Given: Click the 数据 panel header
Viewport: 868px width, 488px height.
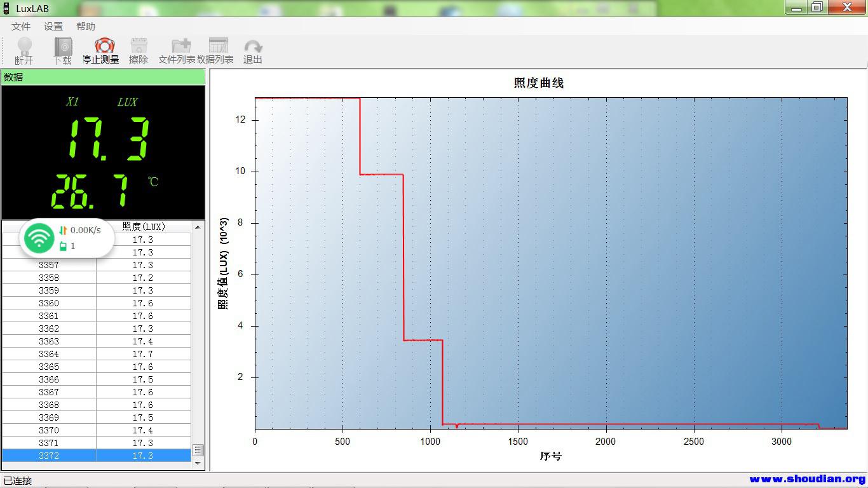Looking at the screenshot, I should pos(103,77).
